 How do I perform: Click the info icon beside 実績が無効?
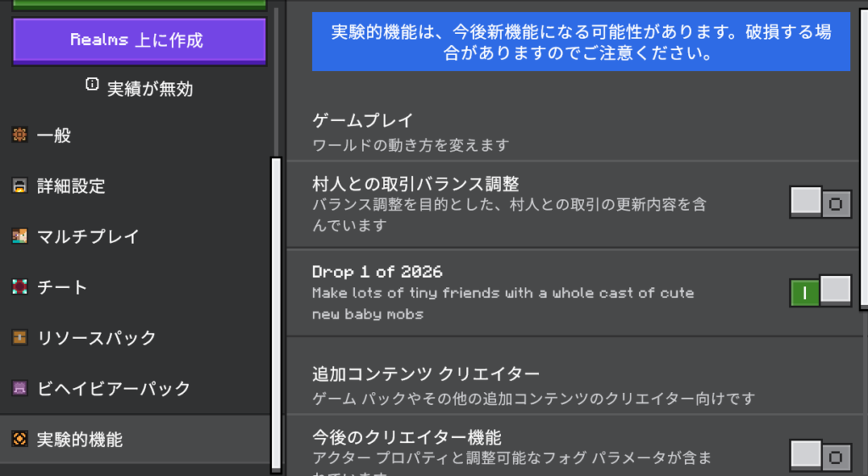coord(92,85)
